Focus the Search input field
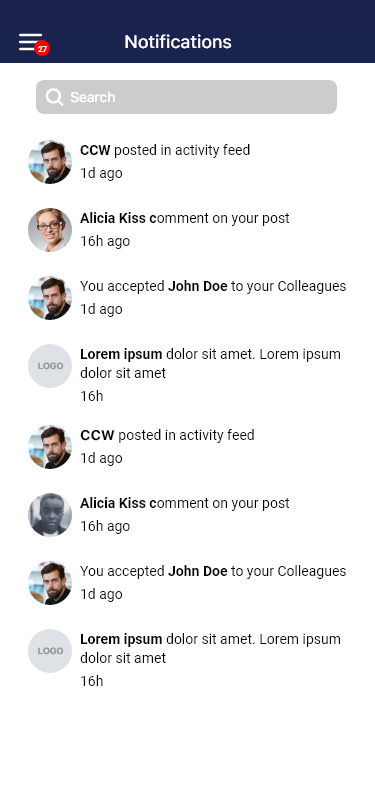The image size is (375, 812). 186,97
